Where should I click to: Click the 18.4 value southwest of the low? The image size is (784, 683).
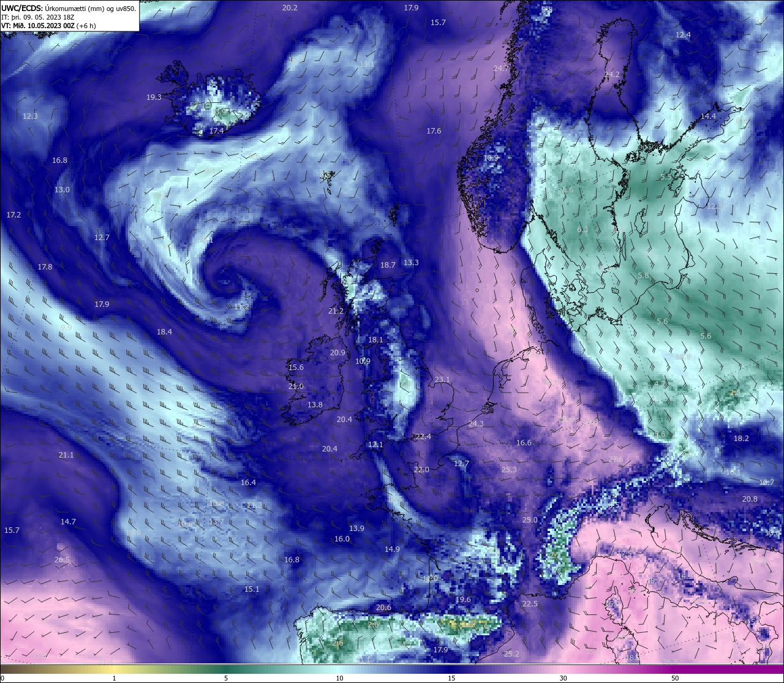164,332
